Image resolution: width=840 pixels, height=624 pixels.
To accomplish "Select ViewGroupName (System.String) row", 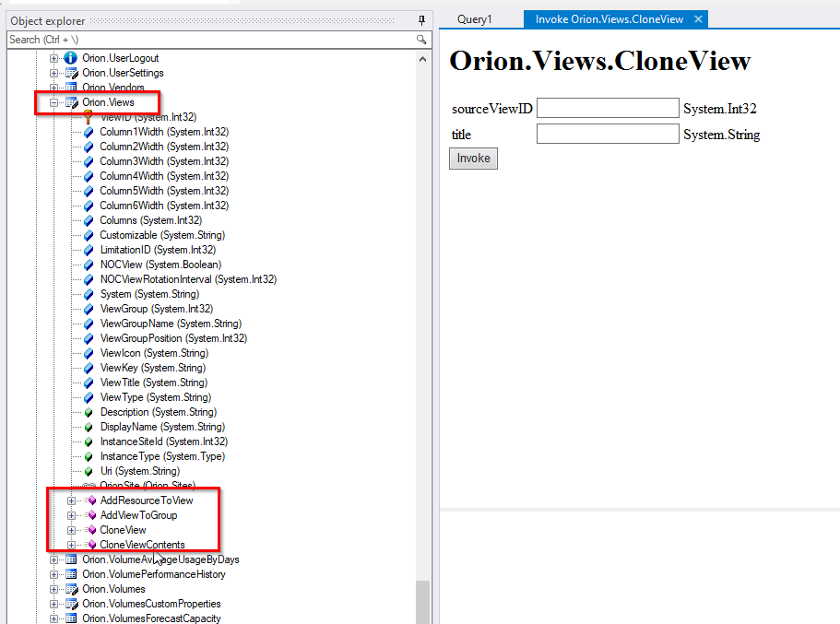I will (x=171, y=324).
